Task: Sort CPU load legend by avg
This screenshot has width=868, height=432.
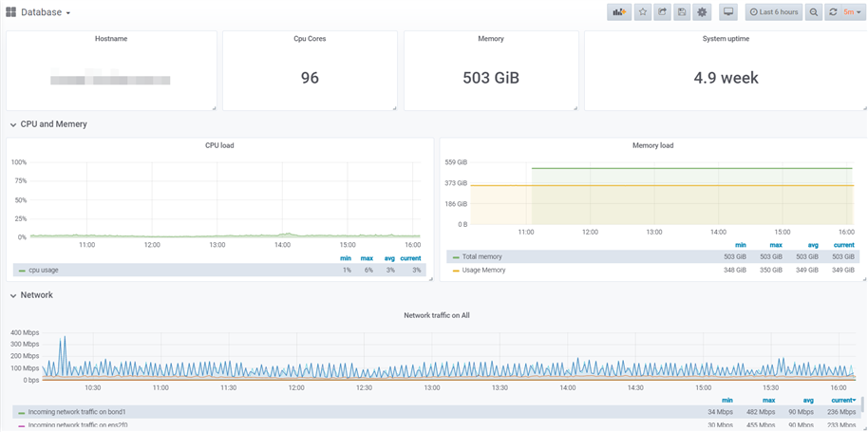Action: 389,257
